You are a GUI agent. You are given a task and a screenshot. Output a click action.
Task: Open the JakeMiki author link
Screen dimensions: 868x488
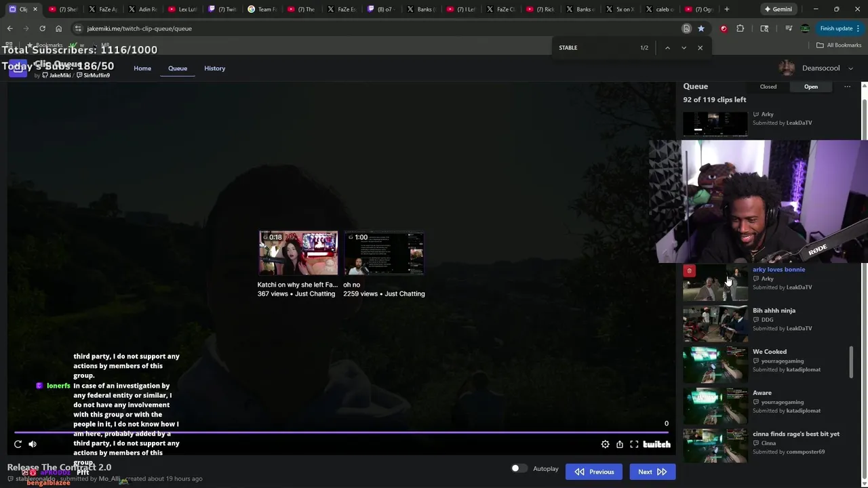pyautogui.click(x=56, y=75)
